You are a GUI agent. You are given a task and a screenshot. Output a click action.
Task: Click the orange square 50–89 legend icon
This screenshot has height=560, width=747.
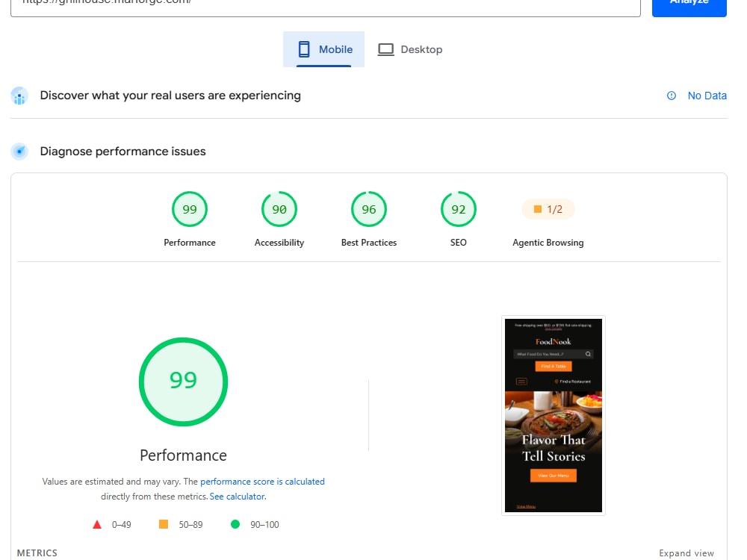[164, 524]
